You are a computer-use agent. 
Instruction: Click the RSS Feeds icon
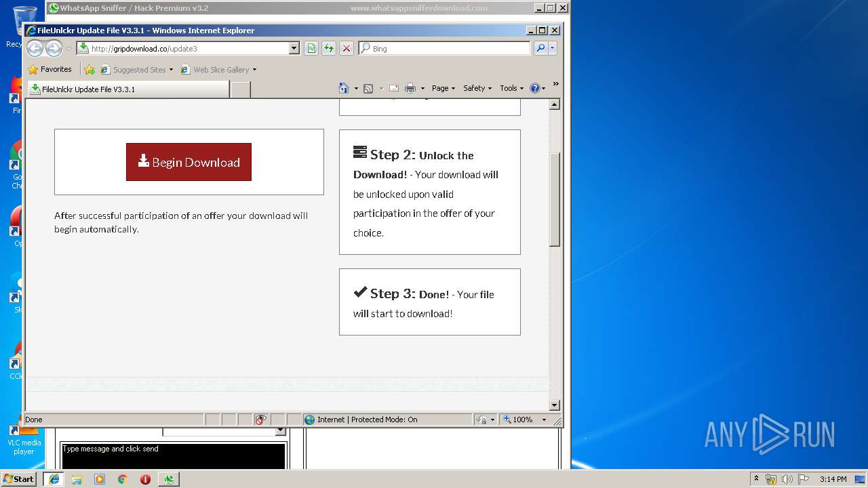click(368, 88)
